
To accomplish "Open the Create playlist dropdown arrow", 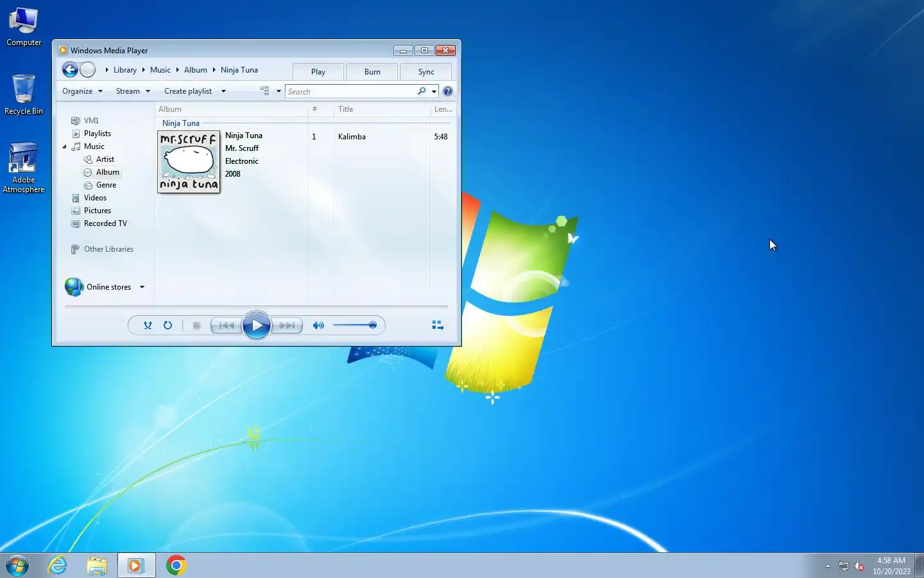I will pyautogui.click(x=223, y=91).
